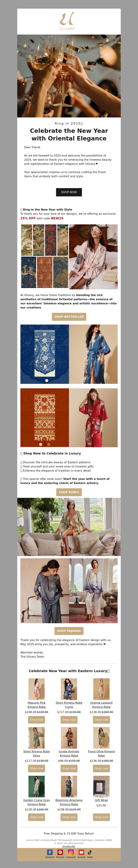Open Short Kimono Robe Crane link
Screen dimensions: 138x868
point(69,705)
